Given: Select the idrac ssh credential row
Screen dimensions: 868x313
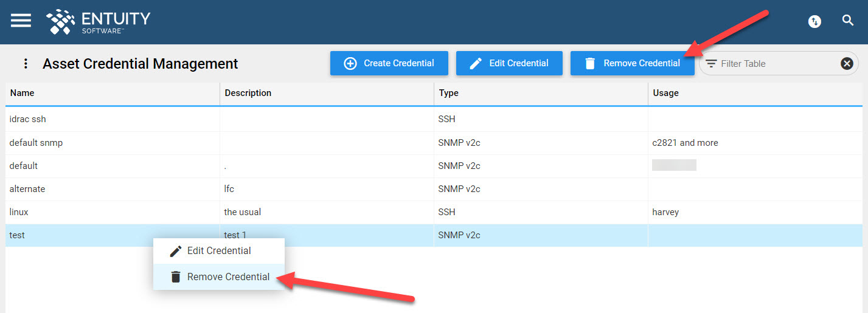Looking at the screenshot, I should (434, 119).
